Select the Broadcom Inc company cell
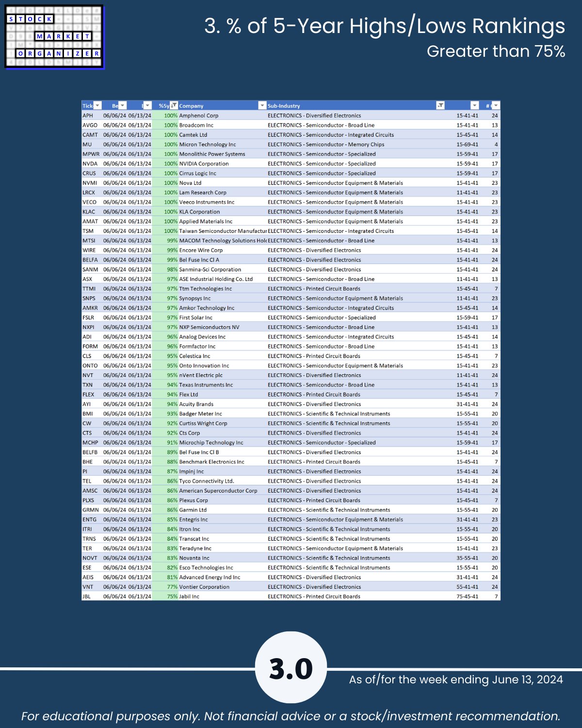 click(x=196, y=125)
